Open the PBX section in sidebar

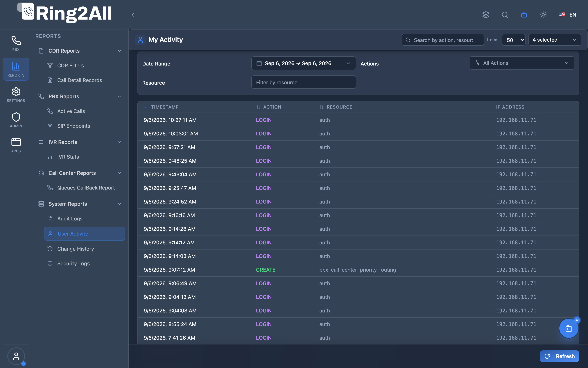tap(16, 43)
